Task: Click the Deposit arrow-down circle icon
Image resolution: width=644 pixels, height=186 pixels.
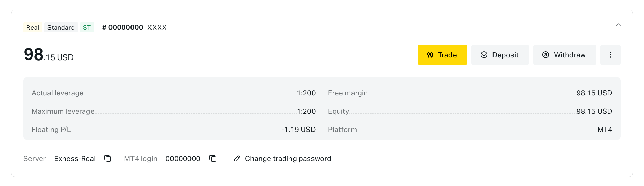Action: (x=484, y=55)
